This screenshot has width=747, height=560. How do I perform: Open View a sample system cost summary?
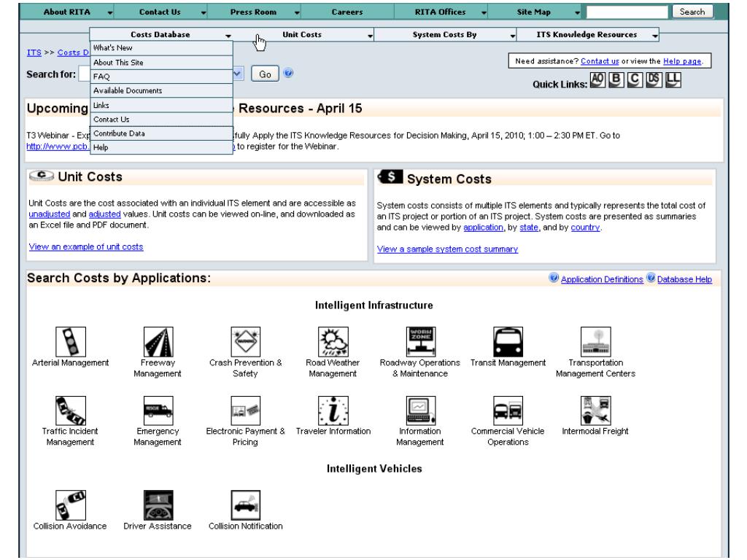(447, 249)
